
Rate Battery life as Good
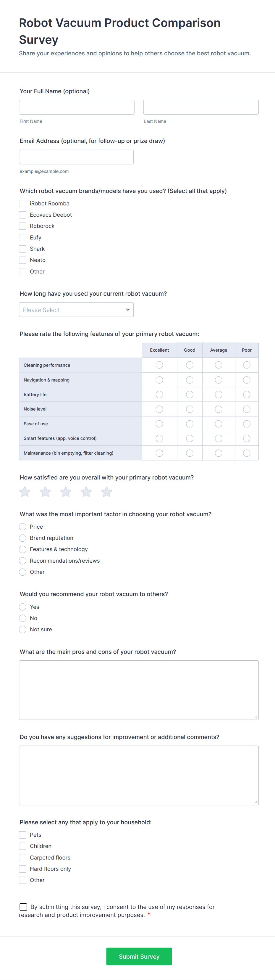(x=190, y=394)
